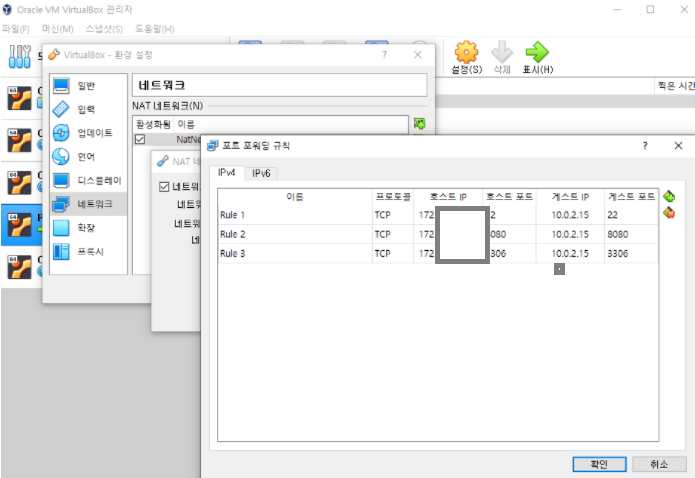Click the 호스트 IP column header

[x=448, y=196]
